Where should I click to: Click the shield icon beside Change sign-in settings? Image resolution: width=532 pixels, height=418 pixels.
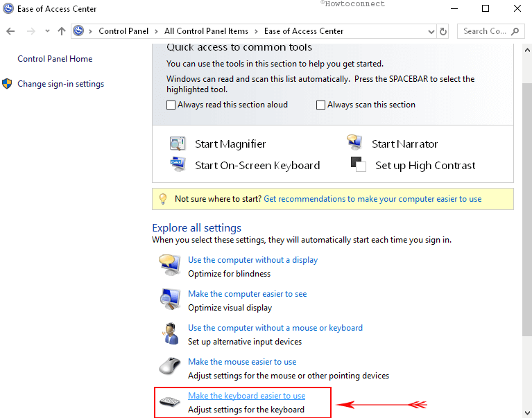click(x=7, y=83)
